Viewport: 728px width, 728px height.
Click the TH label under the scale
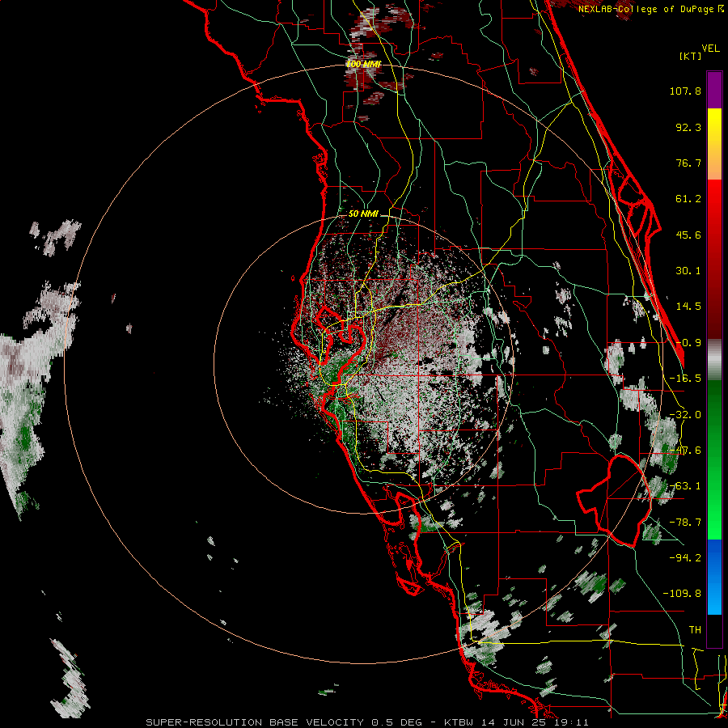coord(695,629)
